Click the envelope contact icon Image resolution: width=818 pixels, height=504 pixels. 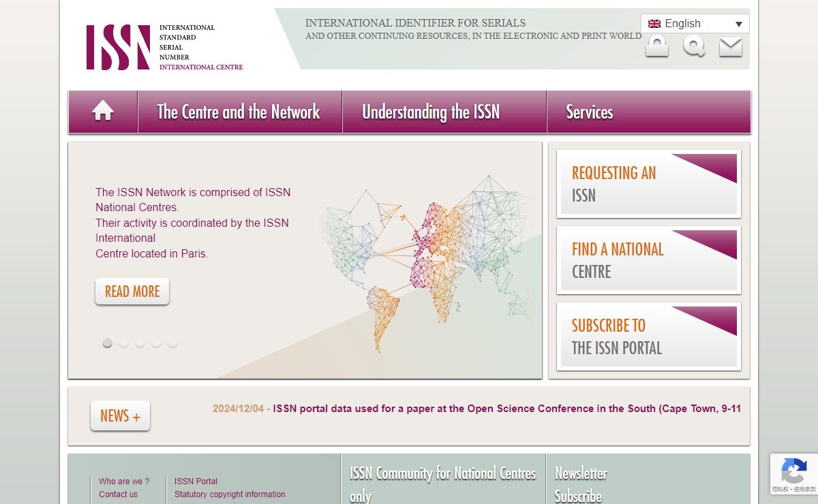click(x=731, y=47)
